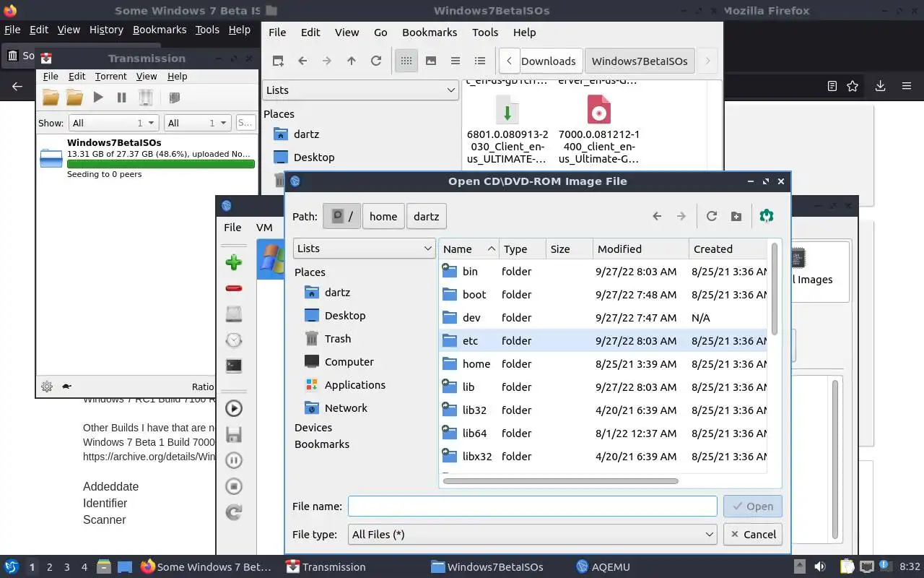Pause torrent with Transmission pause icon
This screenshot has width=924, height=578.
pyautogui.click(x=121, y=97)
